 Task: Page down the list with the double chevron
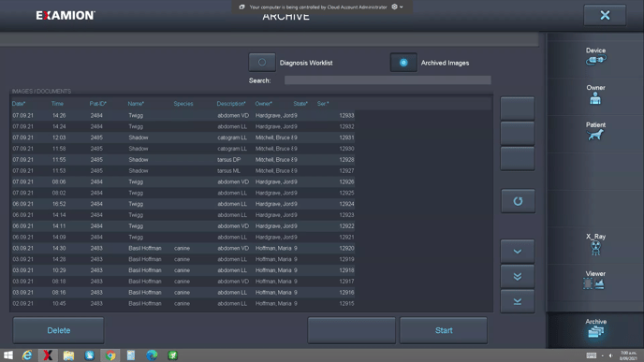(518, 276)
